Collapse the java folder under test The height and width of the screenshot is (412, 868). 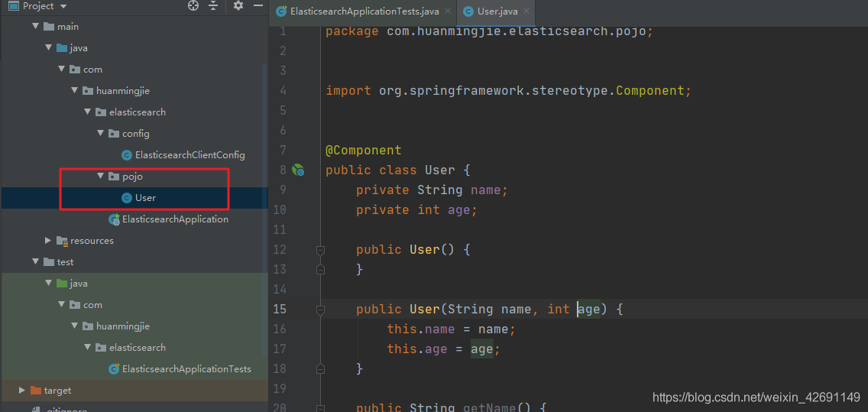tap(48, 284)
